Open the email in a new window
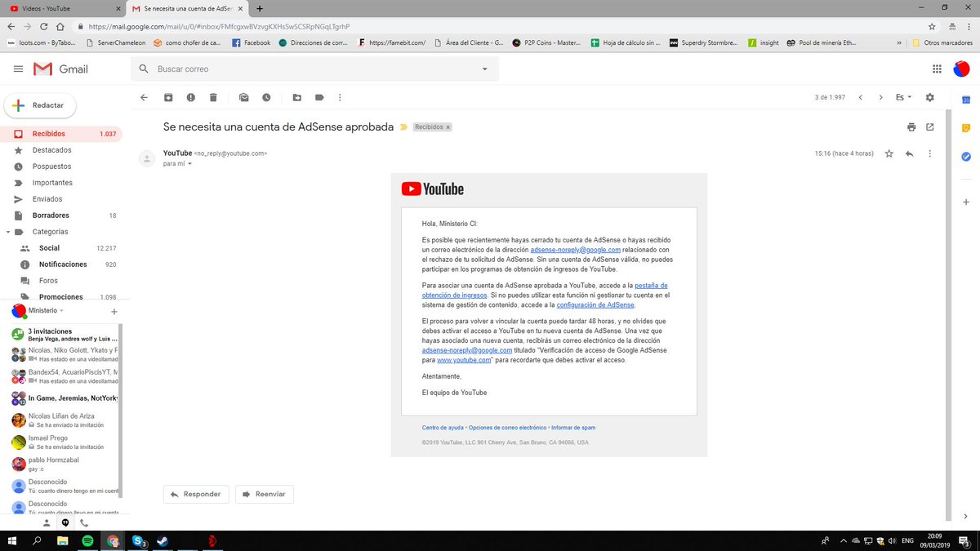 [929, 127]
